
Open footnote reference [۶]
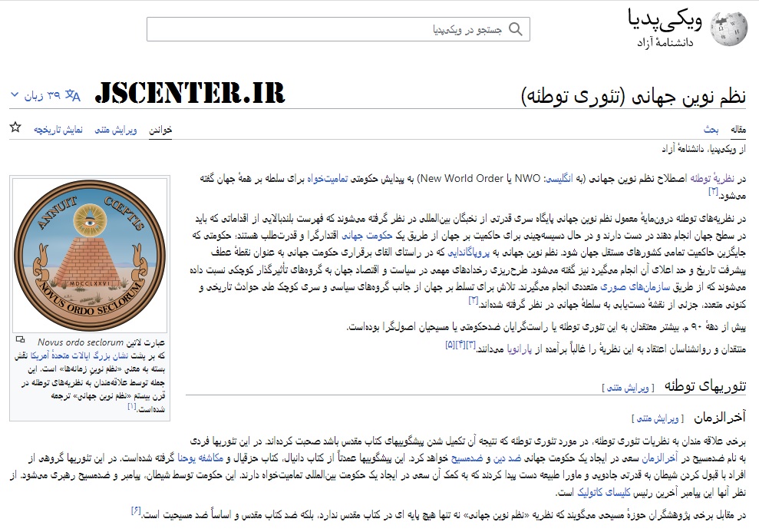(136, 511)
